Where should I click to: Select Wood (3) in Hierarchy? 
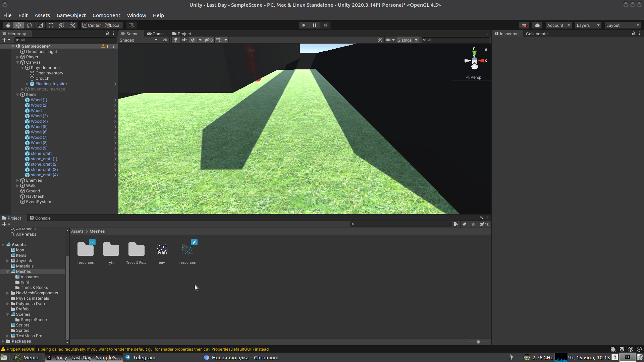click(39, 116)
